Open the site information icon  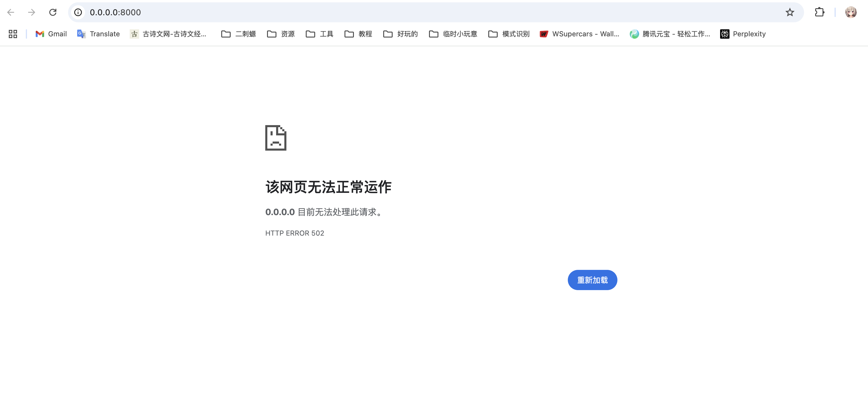point(78,13)
